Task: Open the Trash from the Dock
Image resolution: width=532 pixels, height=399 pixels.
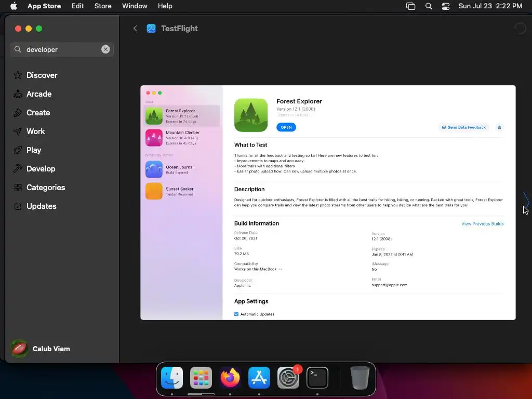Action: 360,378
